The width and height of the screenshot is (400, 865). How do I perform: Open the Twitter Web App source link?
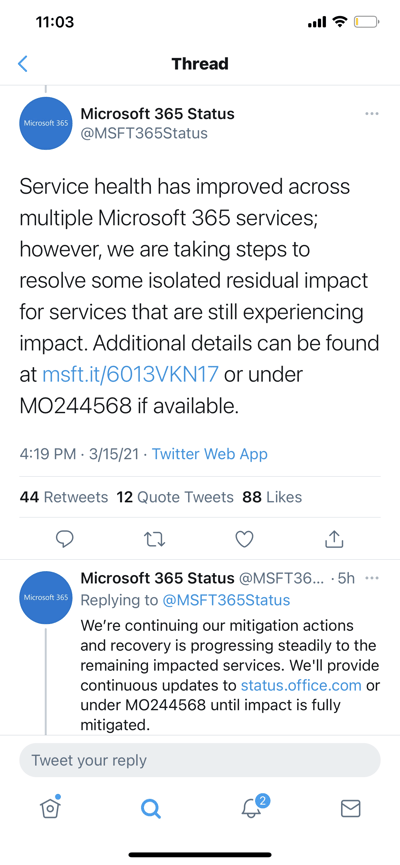tap(210, 454)
